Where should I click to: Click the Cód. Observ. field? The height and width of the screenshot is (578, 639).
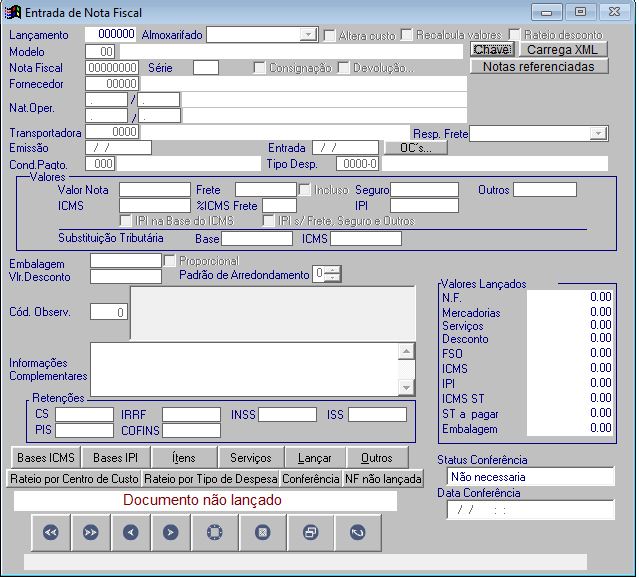point(109,312)
